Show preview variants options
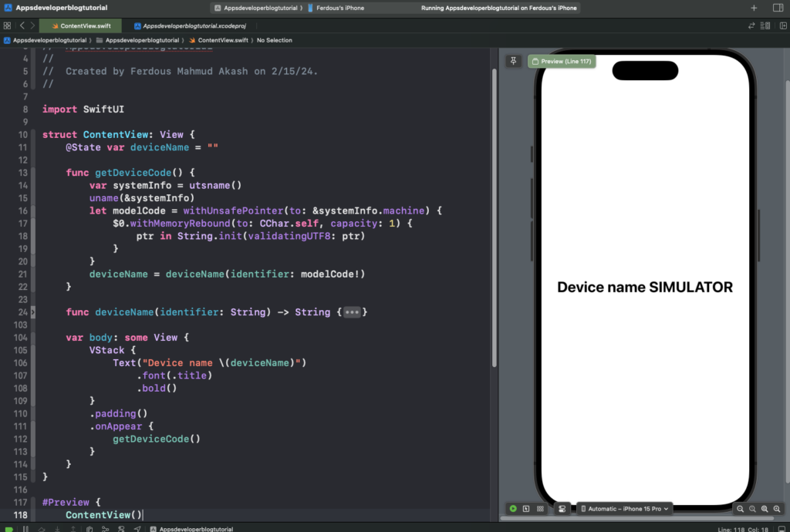 pos(540,508)
